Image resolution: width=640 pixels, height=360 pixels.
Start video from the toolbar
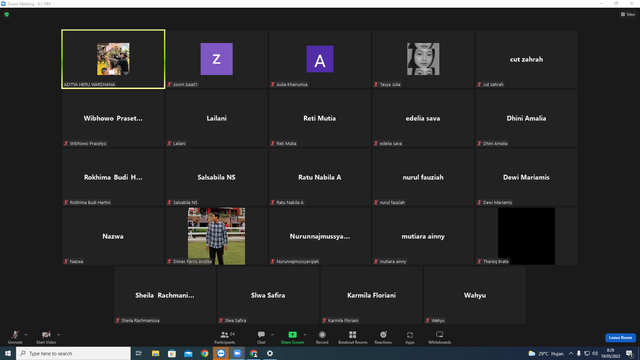click(x=46, y=337)
